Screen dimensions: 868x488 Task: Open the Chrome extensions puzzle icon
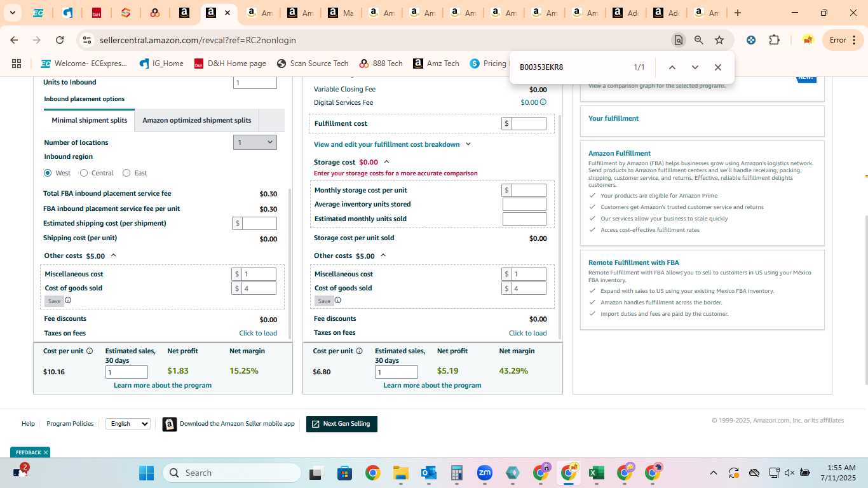click(774, 40)
